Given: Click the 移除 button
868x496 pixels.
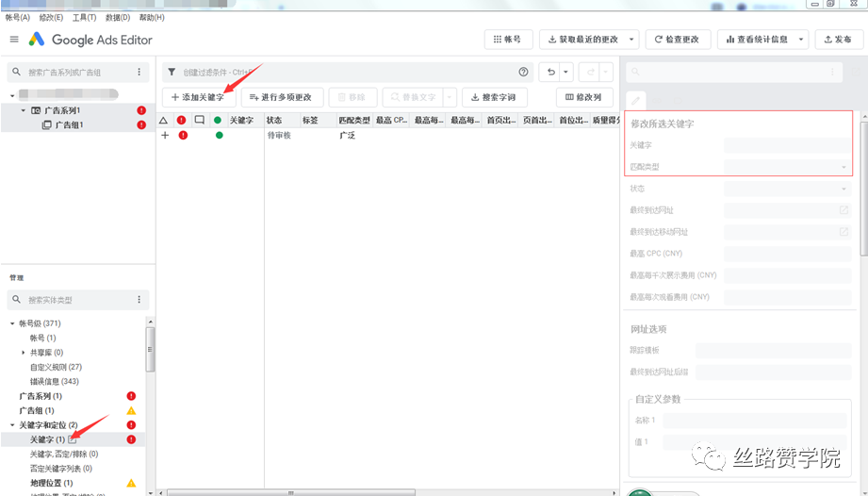Looking at the screenshot, I should (x=352, y=97).
